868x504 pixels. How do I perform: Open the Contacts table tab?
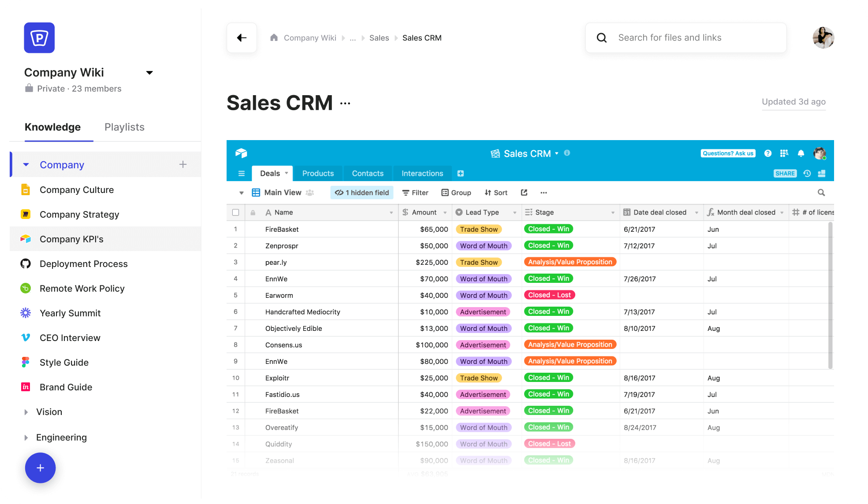pyautogui.click(x=368, y=174)
